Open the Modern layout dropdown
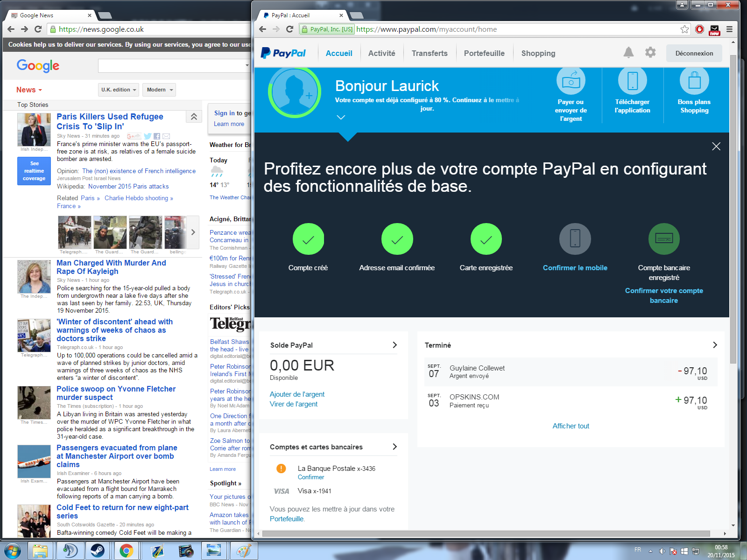The height and width of the screenshot is (560, 747). 159,90
